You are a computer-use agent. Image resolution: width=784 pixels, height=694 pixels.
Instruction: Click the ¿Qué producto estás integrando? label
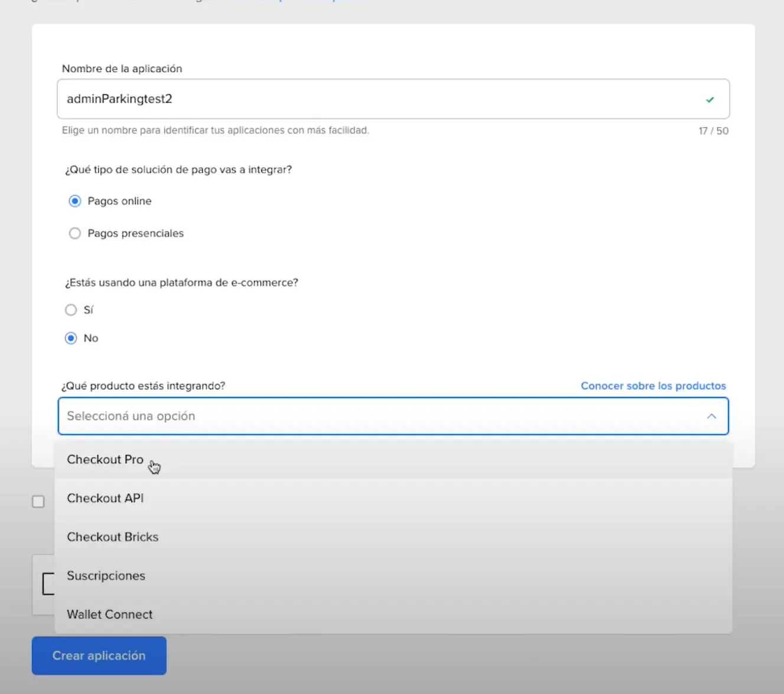(143, 386)
